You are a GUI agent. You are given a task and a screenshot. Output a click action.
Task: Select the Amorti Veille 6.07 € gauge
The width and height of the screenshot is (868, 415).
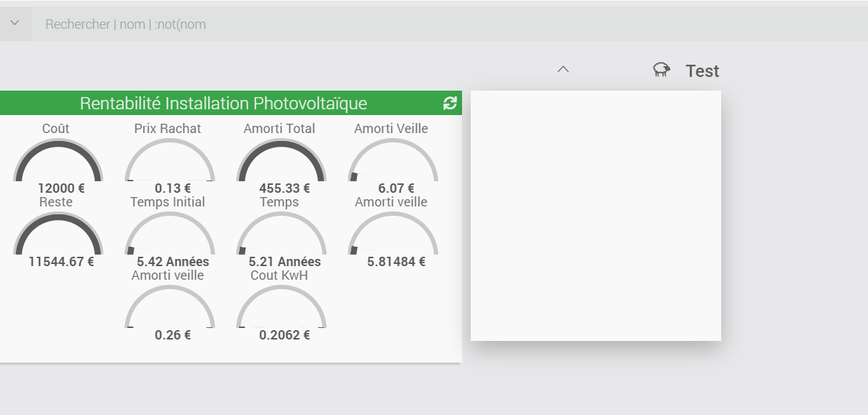[x=393, y=160]
